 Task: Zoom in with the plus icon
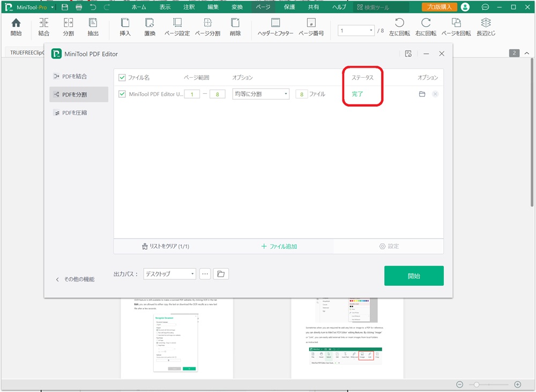pyautogui.click(x=518, y=384)
